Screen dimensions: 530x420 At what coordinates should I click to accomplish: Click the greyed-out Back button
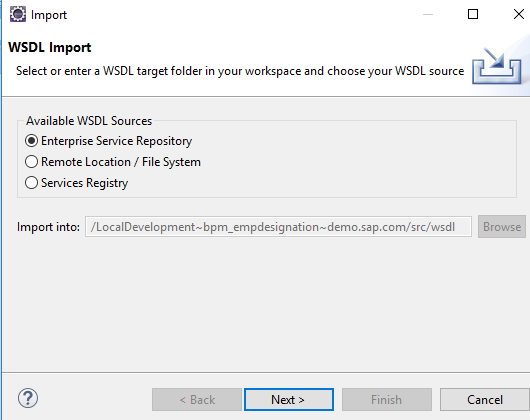pos(197,400)
